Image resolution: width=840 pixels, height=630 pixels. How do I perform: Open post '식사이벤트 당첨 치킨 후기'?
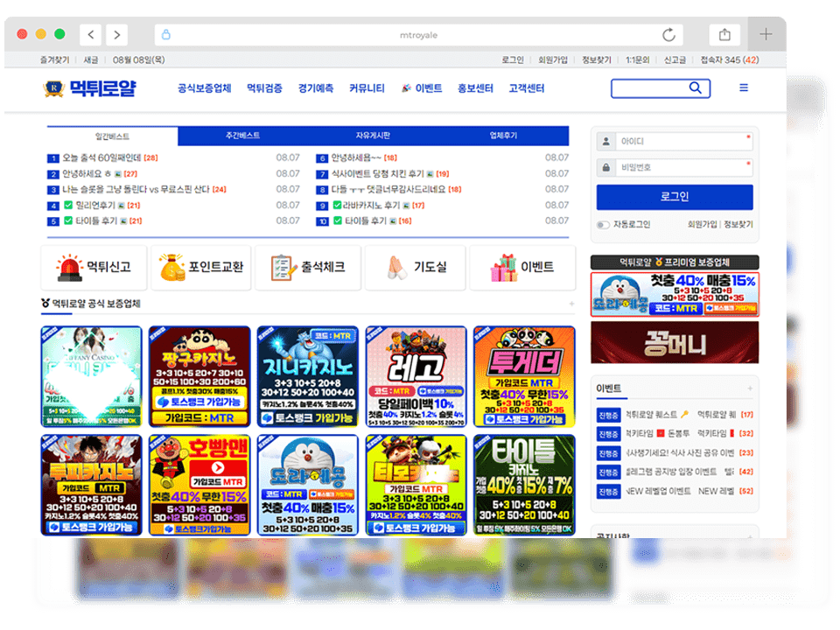pos(377,174)
